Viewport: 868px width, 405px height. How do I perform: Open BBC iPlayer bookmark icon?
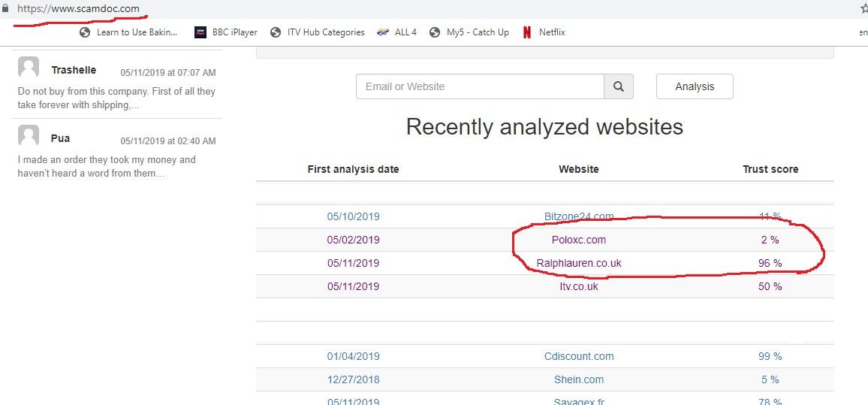(200, 32)
